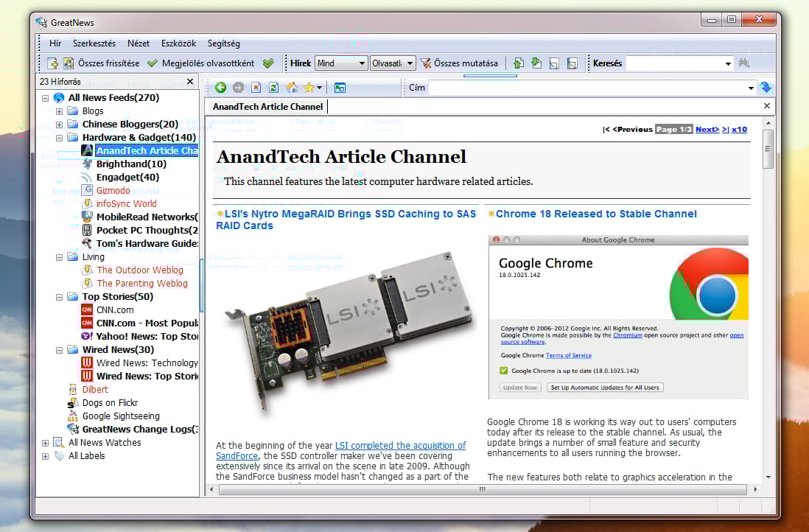Screen dimensions: 809x532
Task: Expand All Labels node
Action: 46,456
